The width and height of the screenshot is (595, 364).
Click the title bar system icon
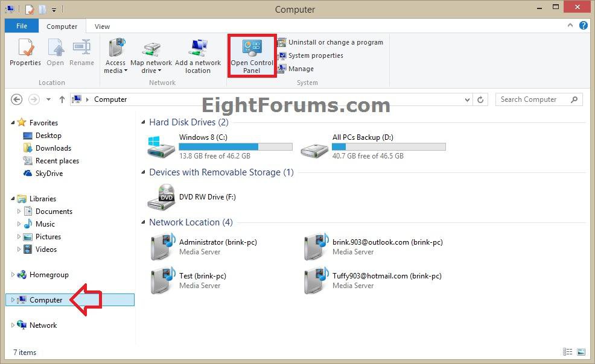[x=10, y=9]
